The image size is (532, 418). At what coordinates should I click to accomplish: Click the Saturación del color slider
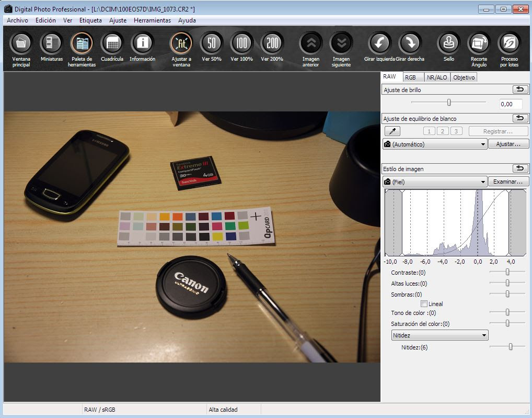(507, 323)
